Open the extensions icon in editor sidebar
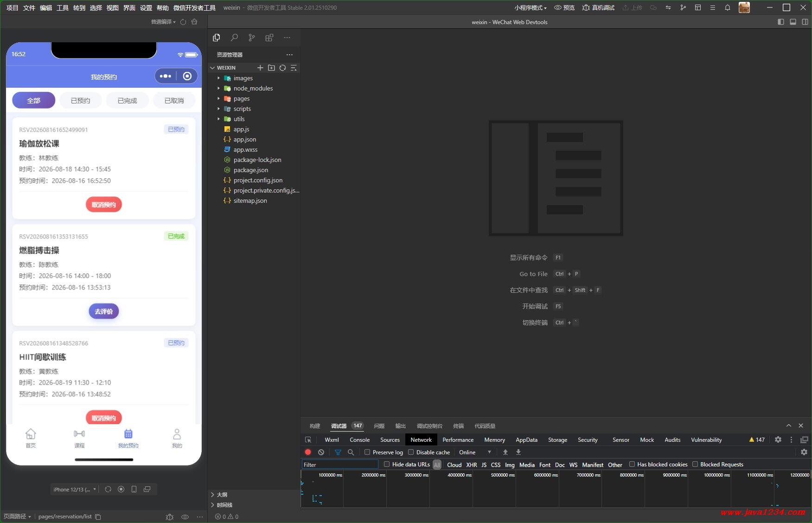The width and height of the screenshot is (812, 523). (269, 38)
